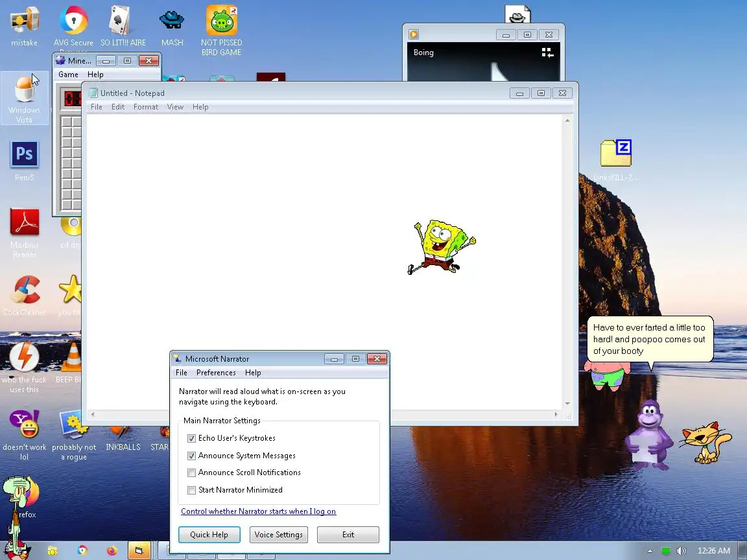Click the green network tray icon
Image resolution: width=747 pixels, height=560 pixels.
tap(665, 551)
